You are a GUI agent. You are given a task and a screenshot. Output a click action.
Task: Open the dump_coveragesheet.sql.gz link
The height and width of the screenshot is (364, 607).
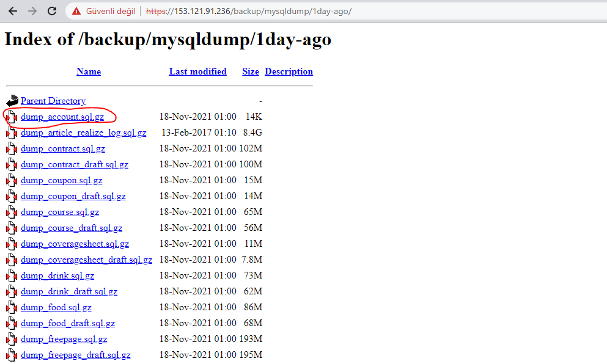(75, 244)
